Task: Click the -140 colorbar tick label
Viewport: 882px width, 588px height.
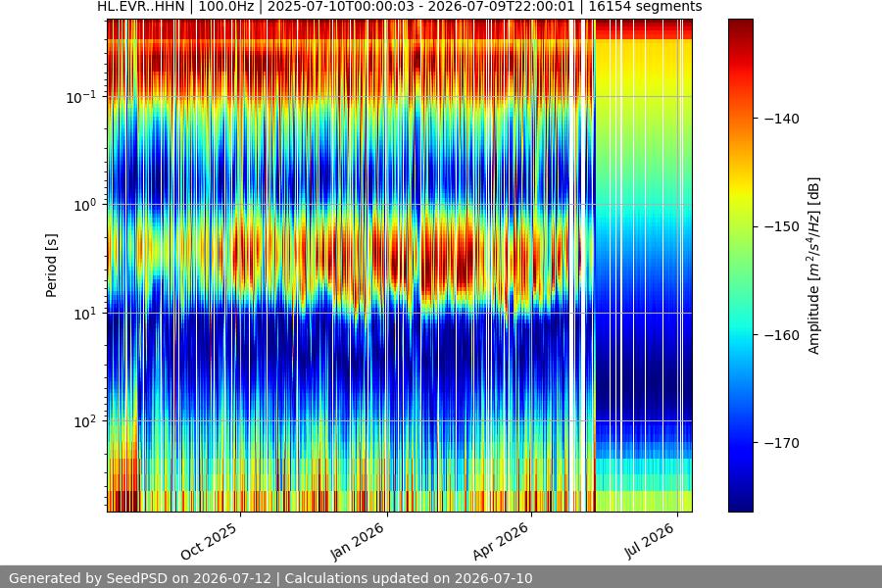Action: (x=782, y=119)
